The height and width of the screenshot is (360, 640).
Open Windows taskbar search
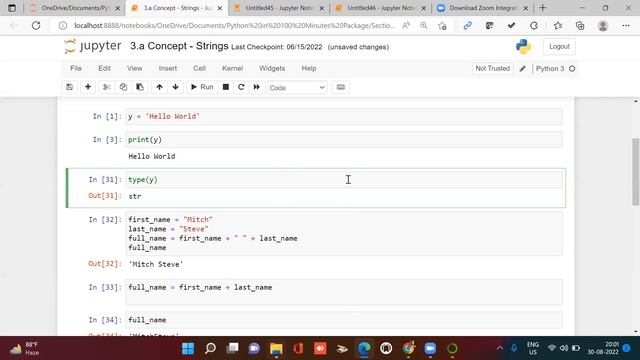coord(210,349)
